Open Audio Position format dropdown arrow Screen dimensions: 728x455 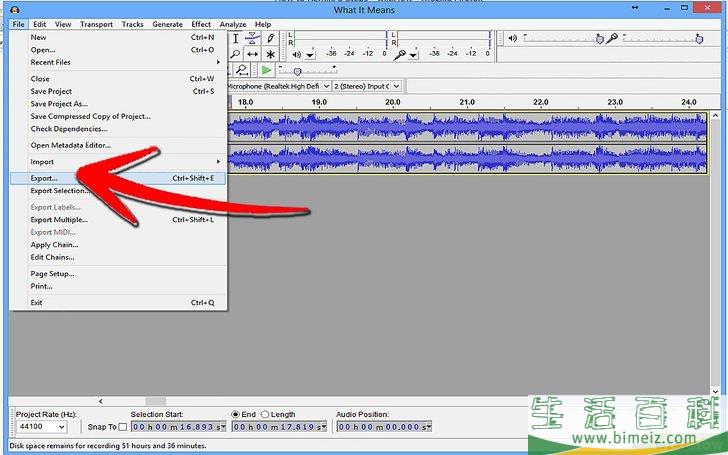[x=429, y=427]
